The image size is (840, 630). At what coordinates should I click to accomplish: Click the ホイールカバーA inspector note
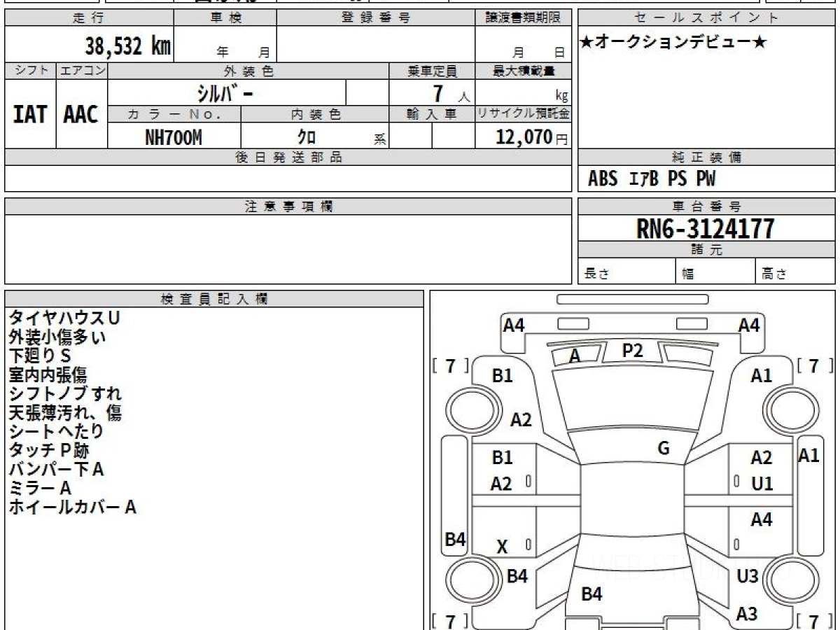(72, 507)
